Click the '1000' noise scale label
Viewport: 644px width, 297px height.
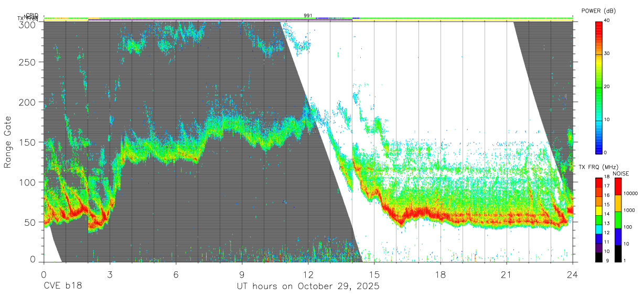(x=629, y=211)
